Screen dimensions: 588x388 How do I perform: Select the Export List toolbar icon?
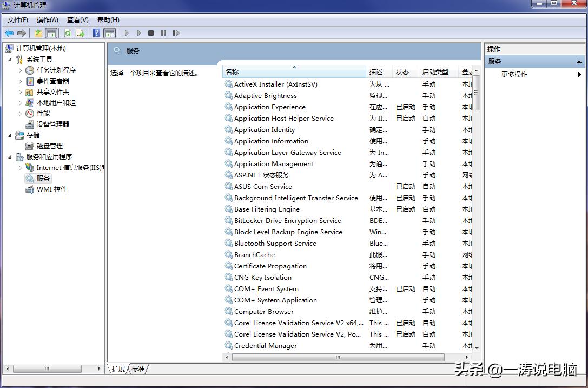coord(80,33)
